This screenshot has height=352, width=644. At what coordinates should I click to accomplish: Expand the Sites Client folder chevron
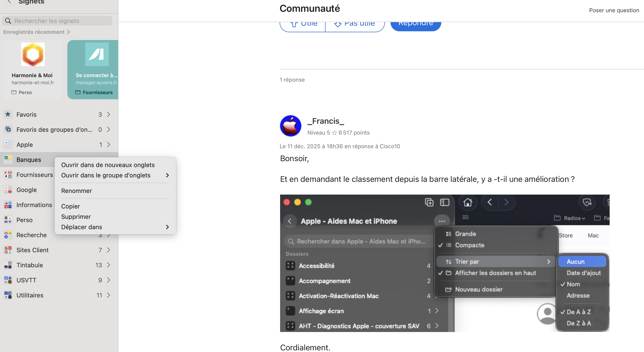pyautogui.click(x=109, y=250)
